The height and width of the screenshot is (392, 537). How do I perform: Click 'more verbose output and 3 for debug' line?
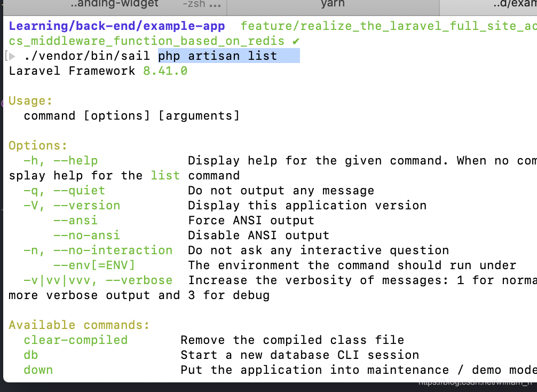[x=139, y=295]
